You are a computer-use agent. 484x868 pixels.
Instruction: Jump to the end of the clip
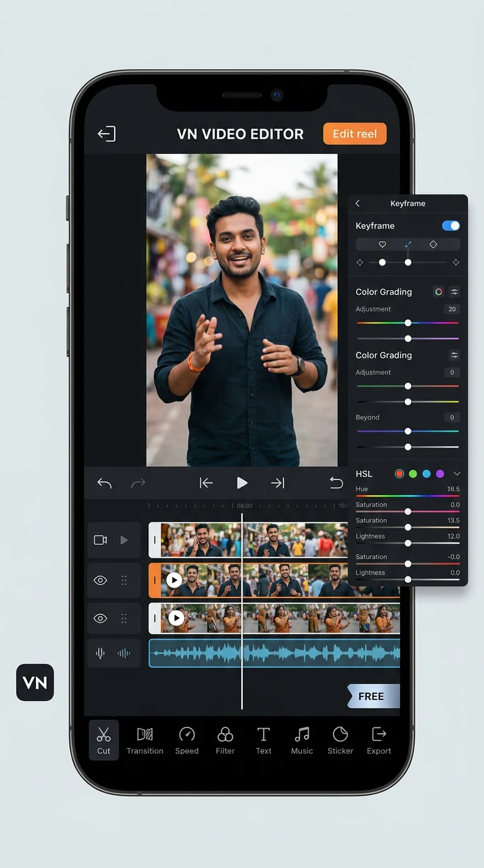(278, 483)
